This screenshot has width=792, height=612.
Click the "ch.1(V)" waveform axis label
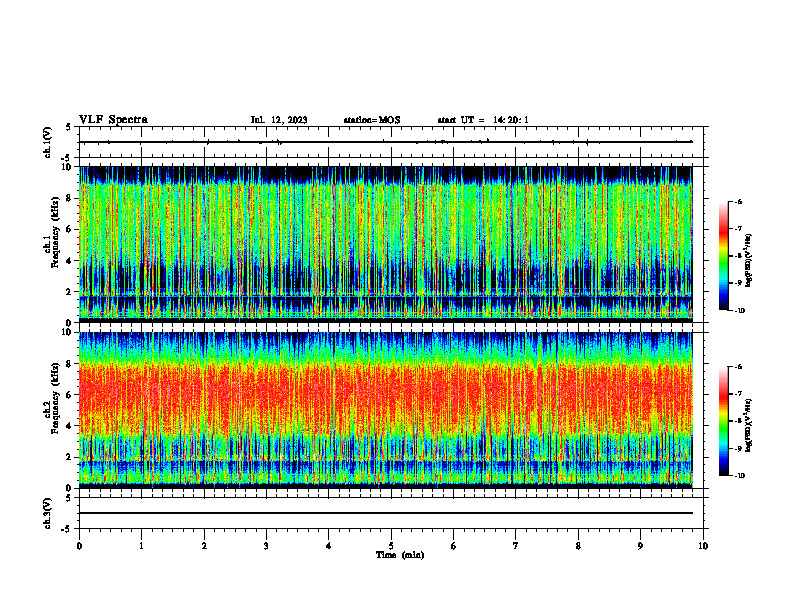pos(47,142)
